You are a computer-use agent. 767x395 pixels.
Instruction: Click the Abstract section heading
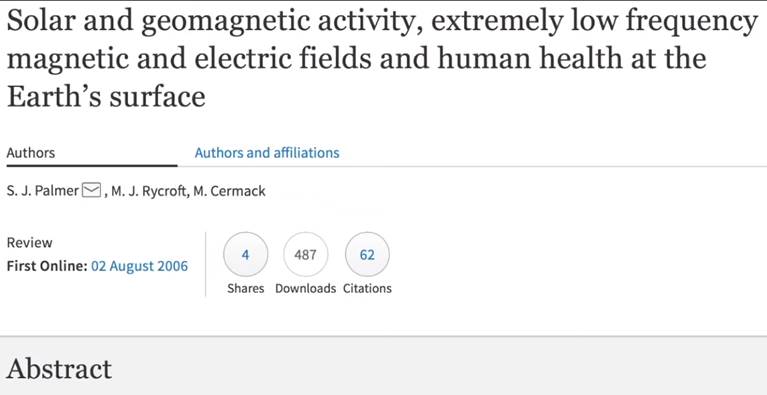click(x=59, y=369)
